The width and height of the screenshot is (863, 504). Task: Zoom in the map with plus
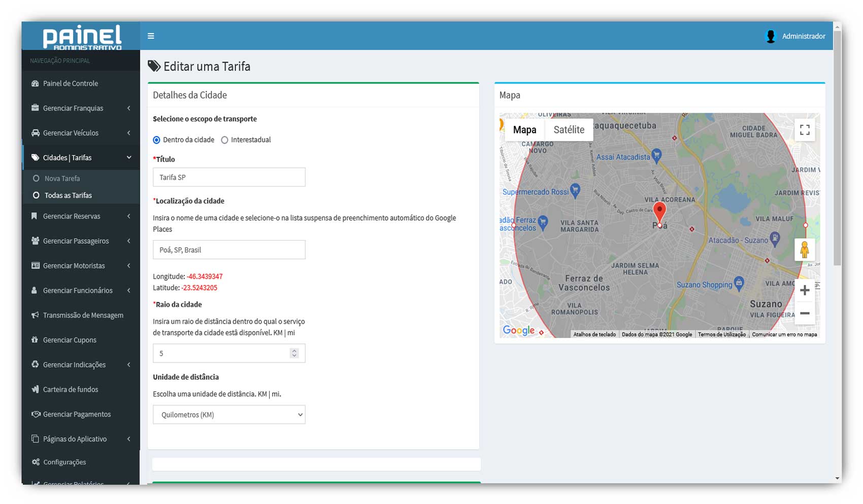[x=805, y=290]
